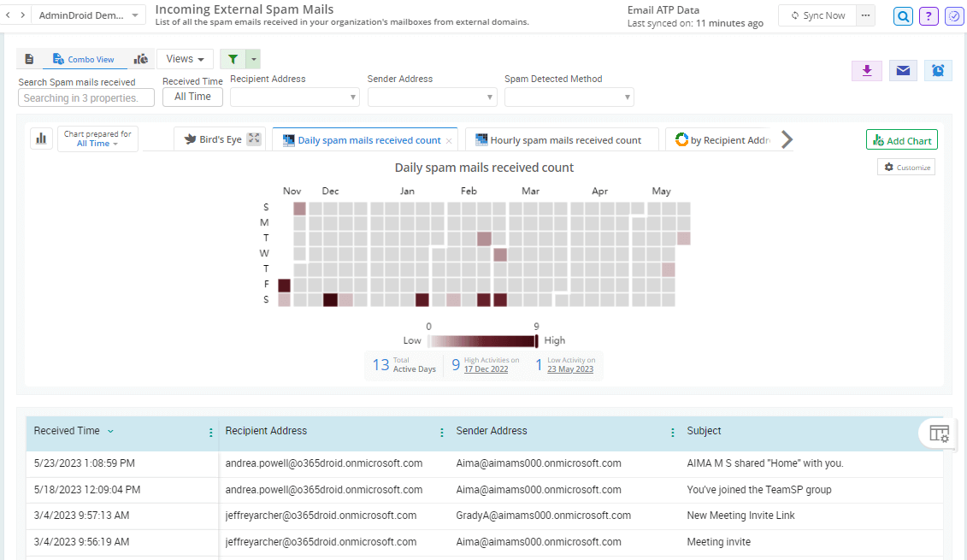Open the purple help question mark icon
967x560 pixels.
click(928, 16)
